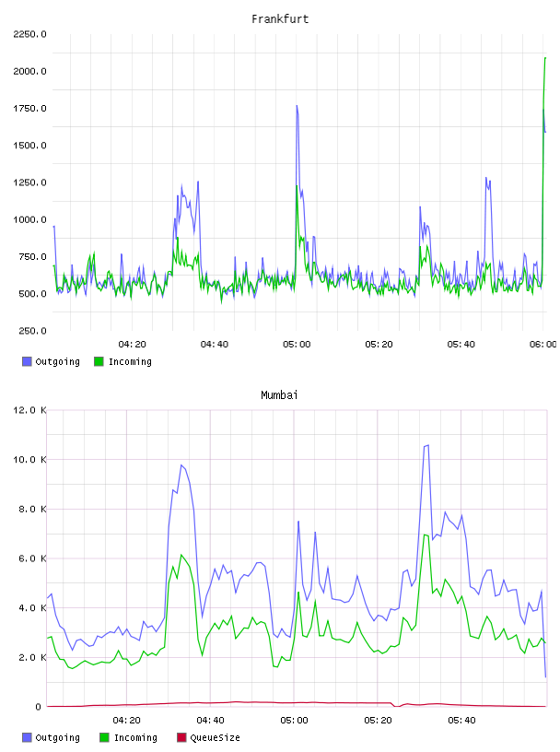Image resolution: width=560 pixels, height=752 pixels.
Task: Click the 04:40 time label in Frankfurt chart
Action: [215, 345]
